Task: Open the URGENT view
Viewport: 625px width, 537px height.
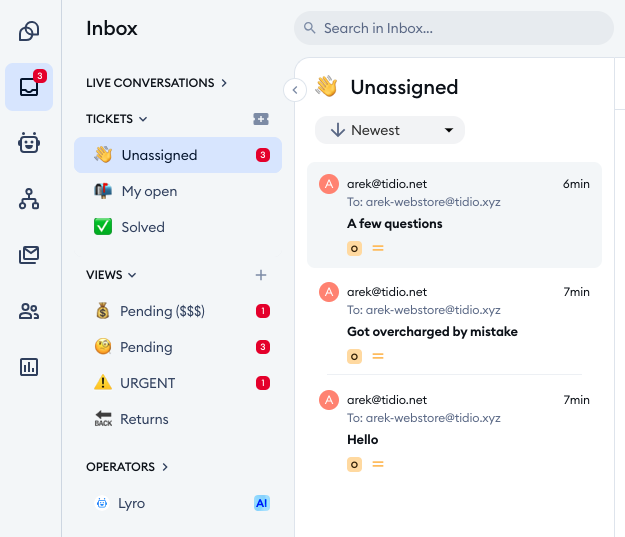Action: [x=178, y=383]
